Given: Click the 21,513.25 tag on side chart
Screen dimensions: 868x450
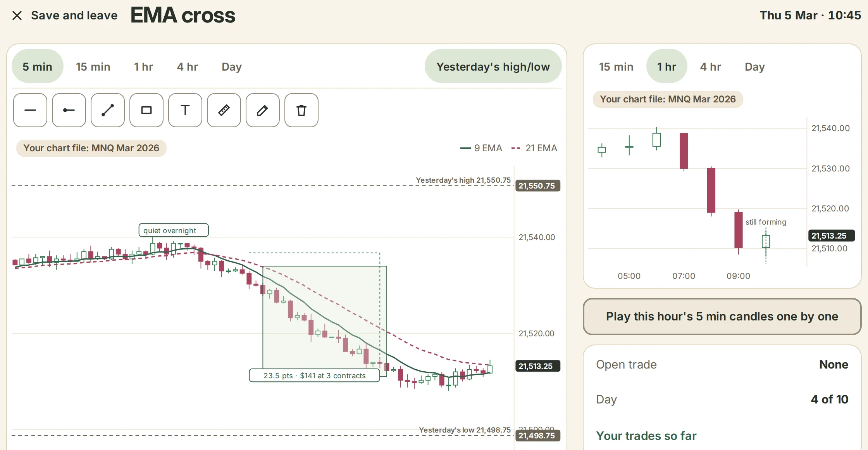Looking at the screenshot, I should pyautogui.click(x=831, y=235).
